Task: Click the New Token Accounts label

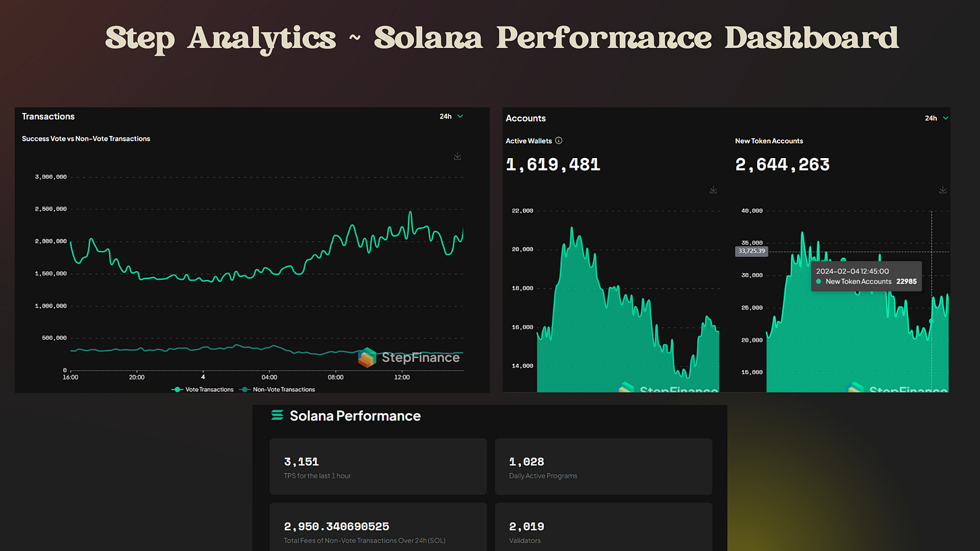Action: point(769,141)
